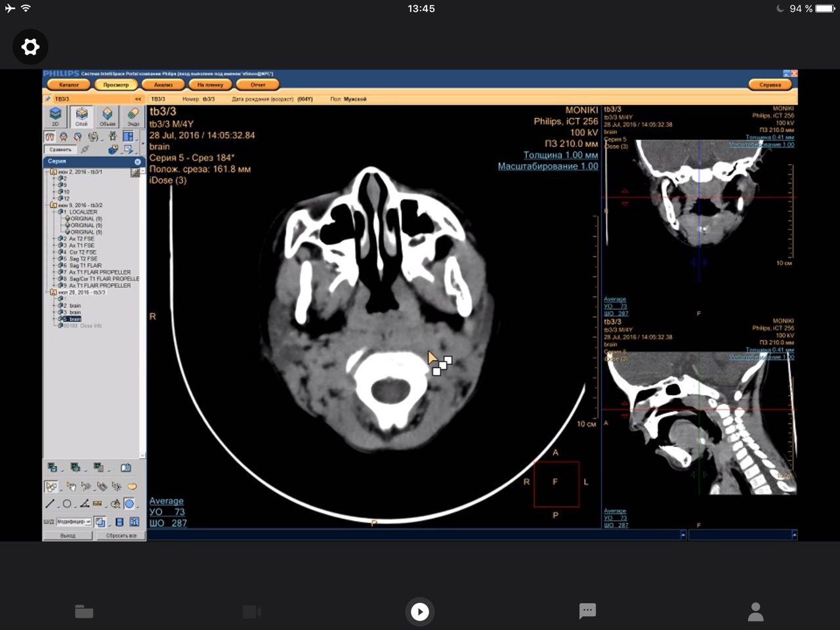The width and height of the screenshot is (840, 630).
Task: Select the blue filled circle tool
Action: [130, 504]
